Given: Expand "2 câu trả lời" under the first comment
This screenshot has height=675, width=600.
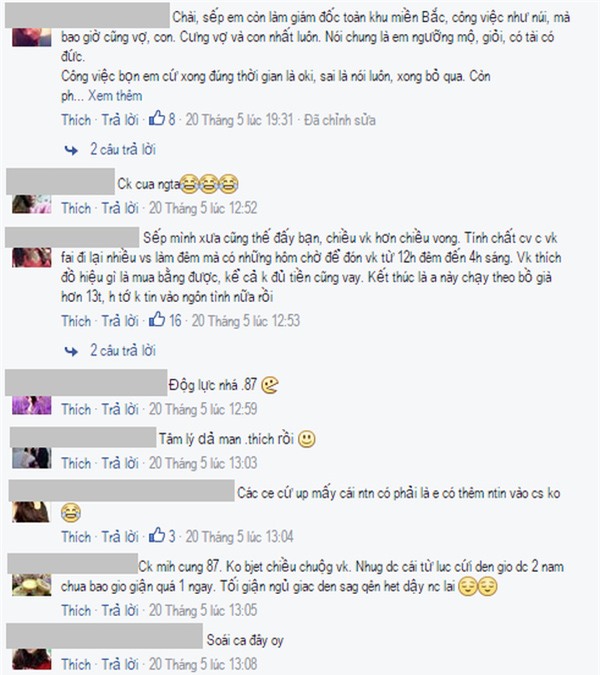Looking at the screenshot, I should tap(123, 149).
